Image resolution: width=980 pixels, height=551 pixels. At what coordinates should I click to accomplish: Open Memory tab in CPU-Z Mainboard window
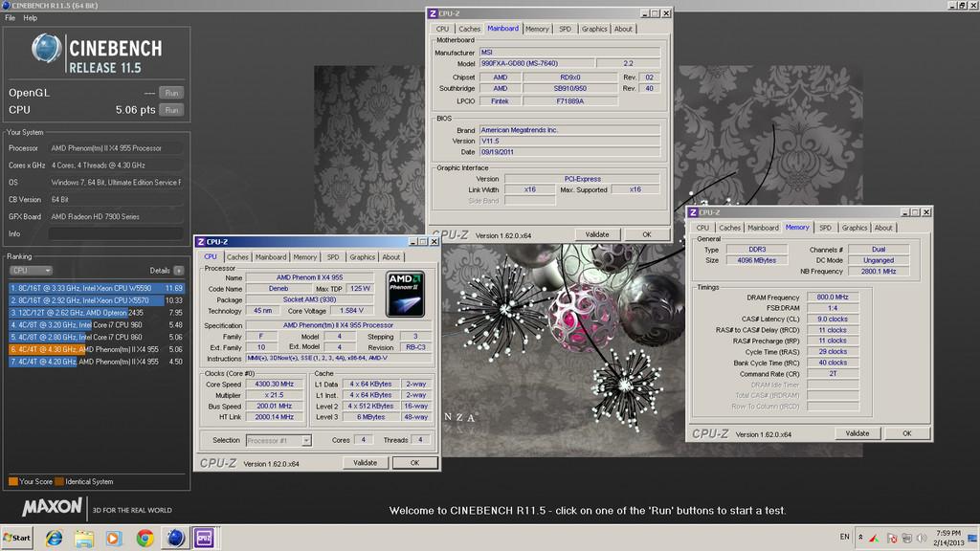pos(537,29)
